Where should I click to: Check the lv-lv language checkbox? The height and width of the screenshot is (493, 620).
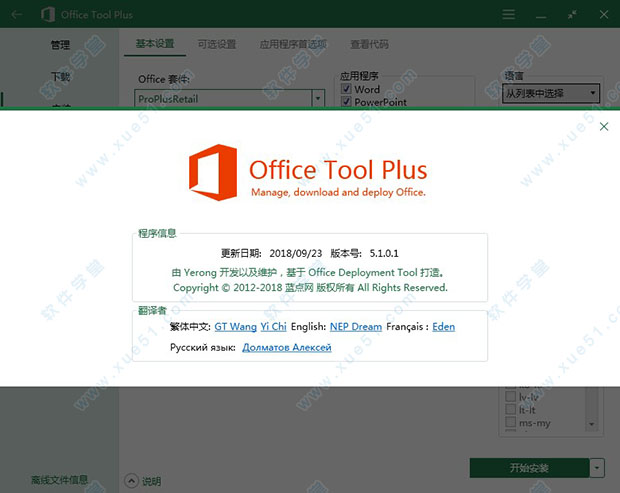tap(510, 396)
